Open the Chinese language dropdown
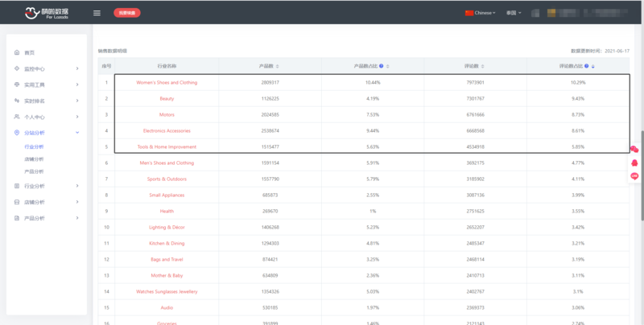The height and width of the screenshot is (325, 644). 480,13
